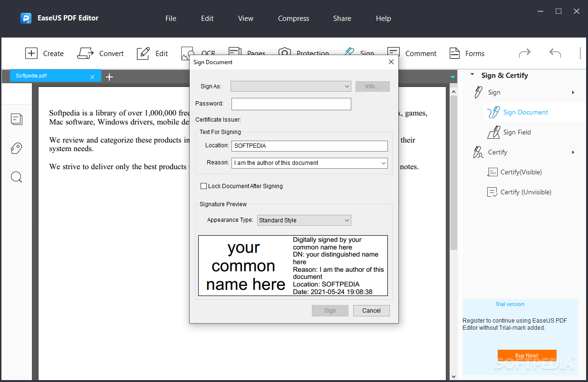
Task: Click the Password input field
Action: pos(291,104)
